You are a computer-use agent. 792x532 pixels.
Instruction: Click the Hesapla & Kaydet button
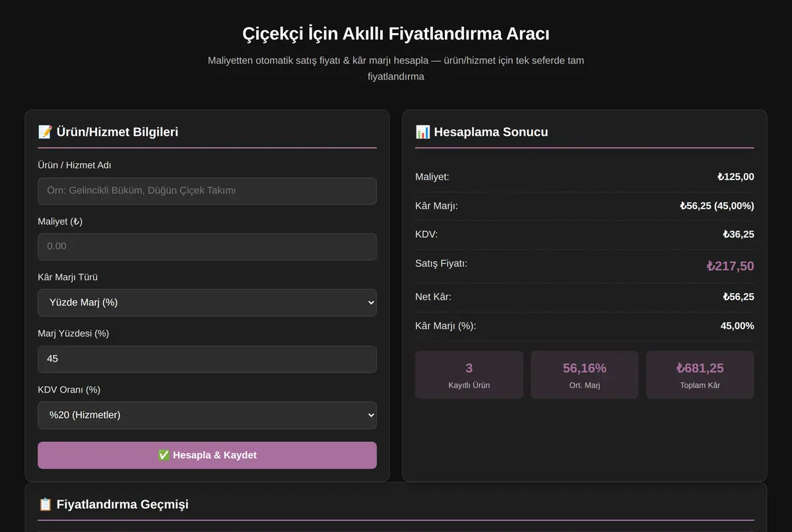(x=207, y=455)
